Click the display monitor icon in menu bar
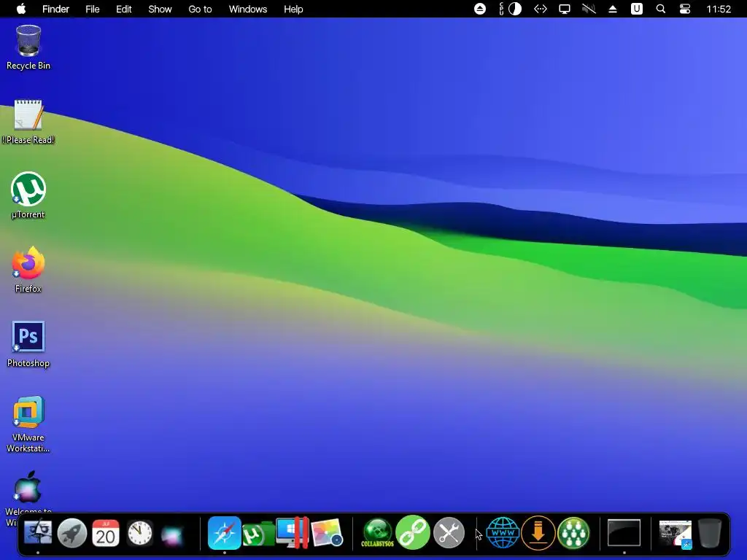 point(565,9)
